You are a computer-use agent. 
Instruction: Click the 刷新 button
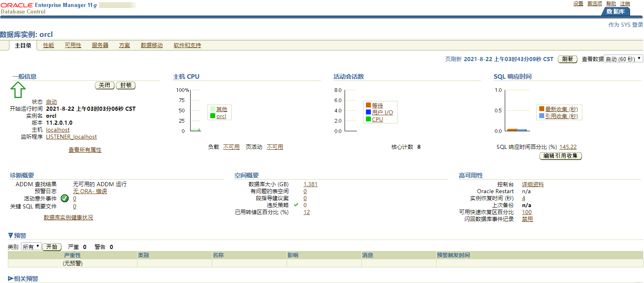(568, 59)
